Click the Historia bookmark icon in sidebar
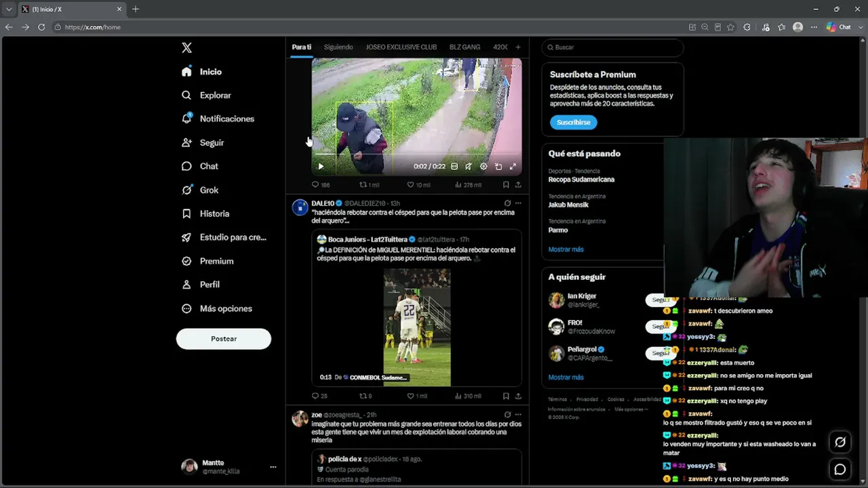The height and width of the screenshot is (488, 868). (x=186, y=213)
